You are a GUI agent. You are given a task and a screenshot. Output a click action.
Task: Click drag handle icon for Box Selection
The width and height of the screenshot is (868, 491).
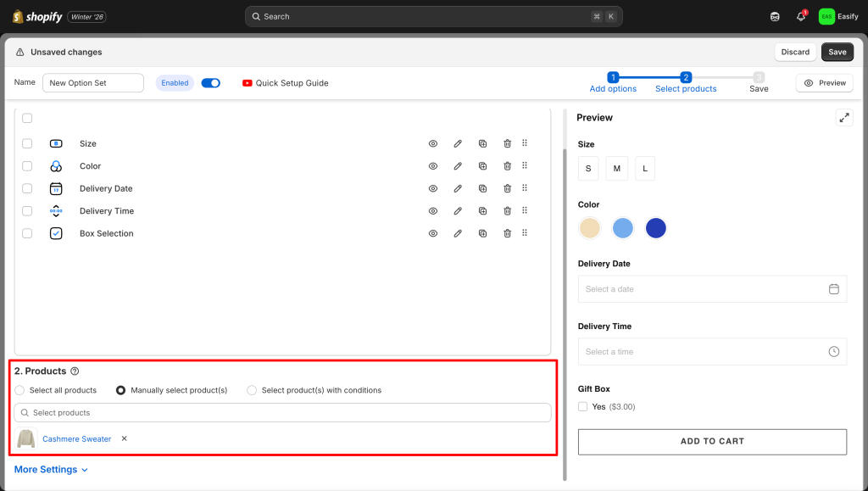click(525, 233)
